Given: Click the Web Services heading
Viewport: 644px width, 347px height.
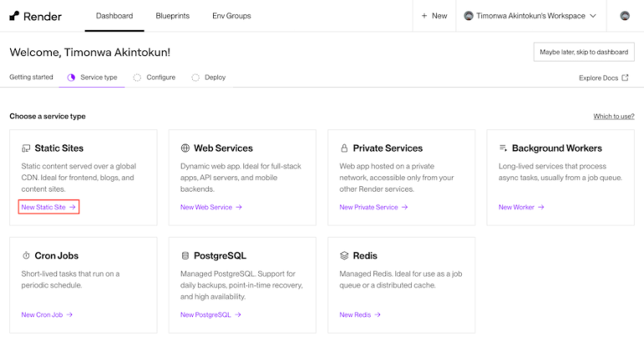Looking at the screenshot, I should 223,148.
